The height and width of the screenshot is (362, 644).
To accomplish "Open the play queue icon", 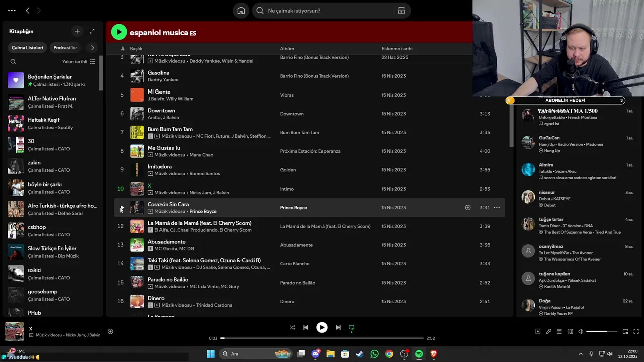I will (559, 332).
